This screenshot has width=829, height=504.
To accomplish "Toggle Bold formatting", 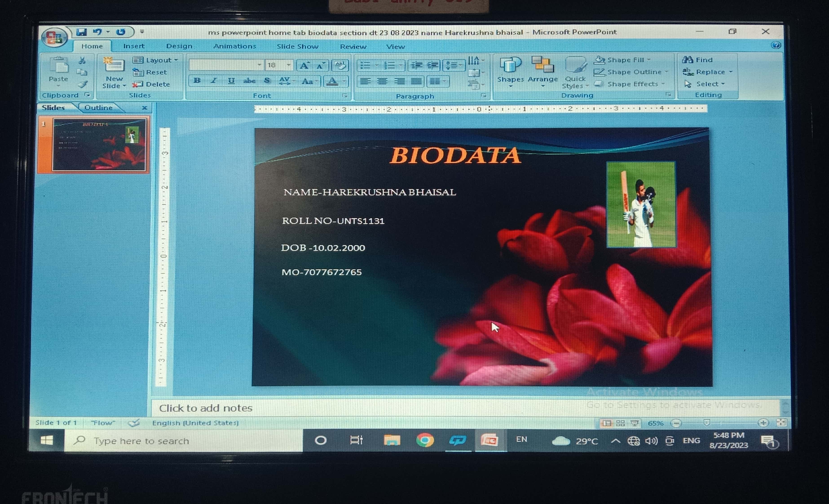I will (x=197, y=81).
